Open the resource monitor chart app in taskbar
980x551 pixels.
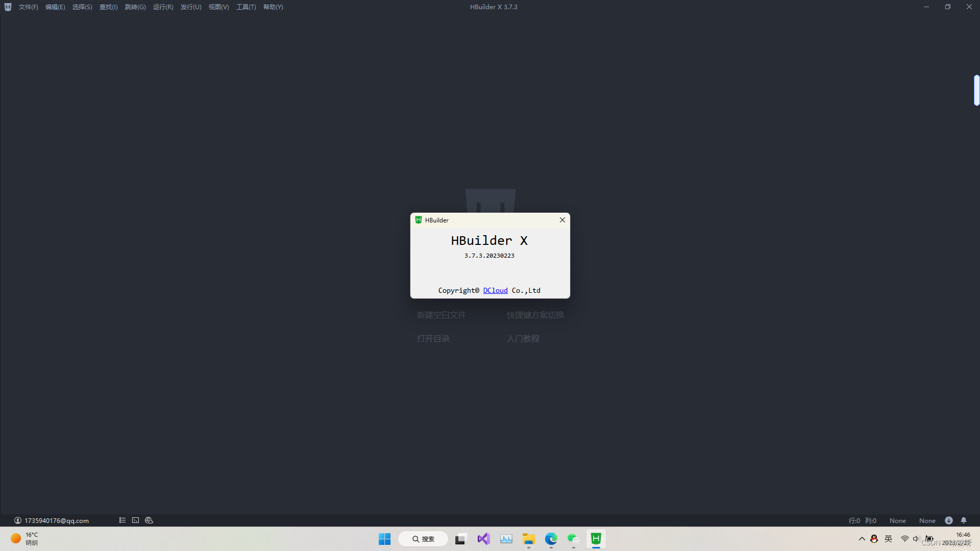coord(506,539)
